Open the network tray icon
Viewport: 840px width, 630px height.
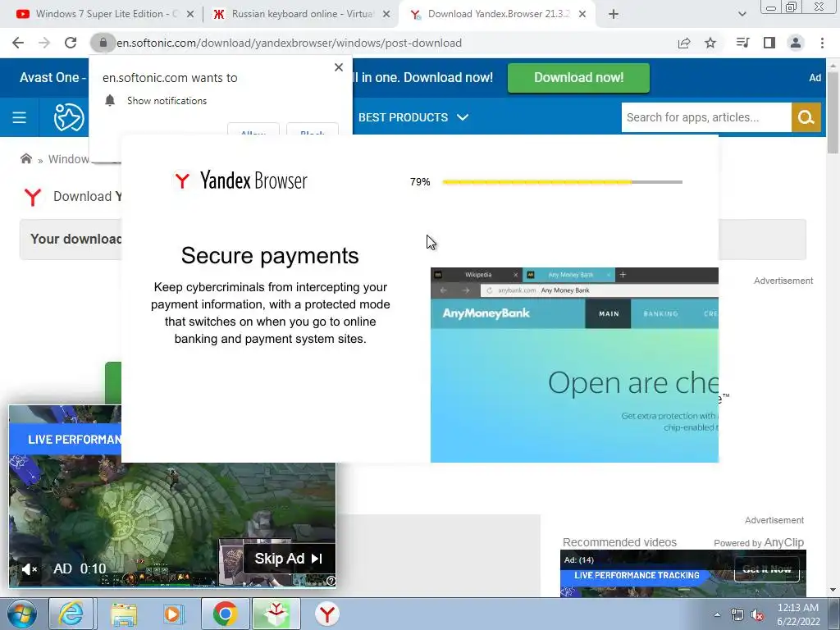click(x=737, y=615)
